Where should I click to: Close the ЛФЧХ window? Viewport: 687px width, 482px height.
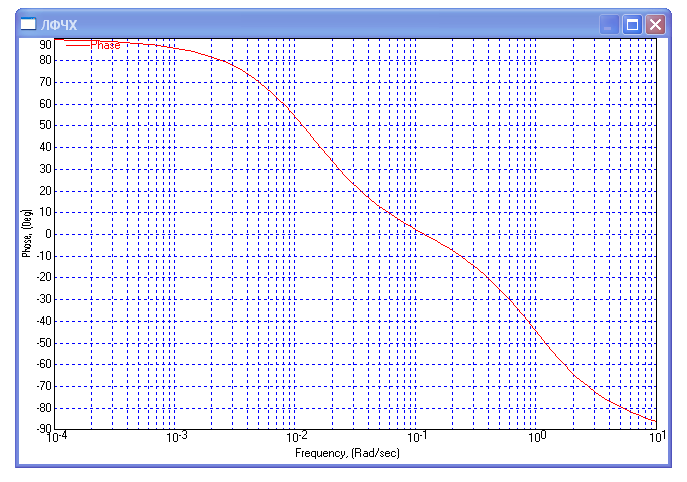(655, 24)
